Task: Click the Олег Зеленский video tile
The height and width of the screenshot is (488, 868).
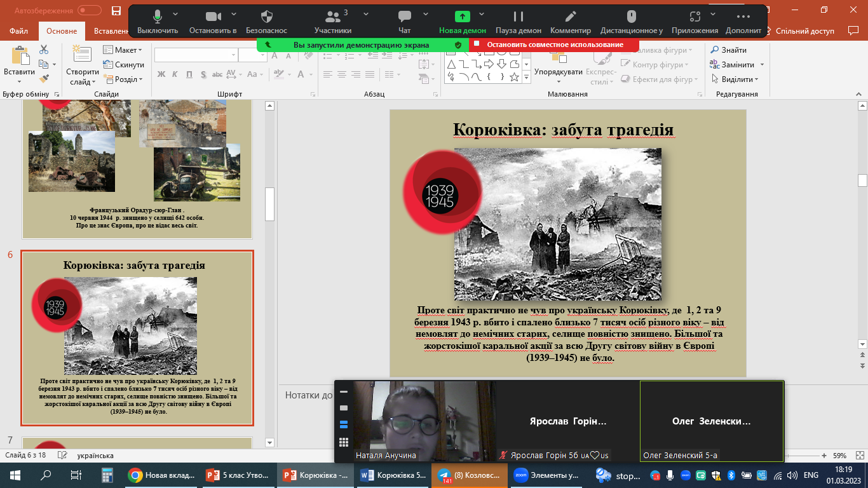Action: coord(712,421)
